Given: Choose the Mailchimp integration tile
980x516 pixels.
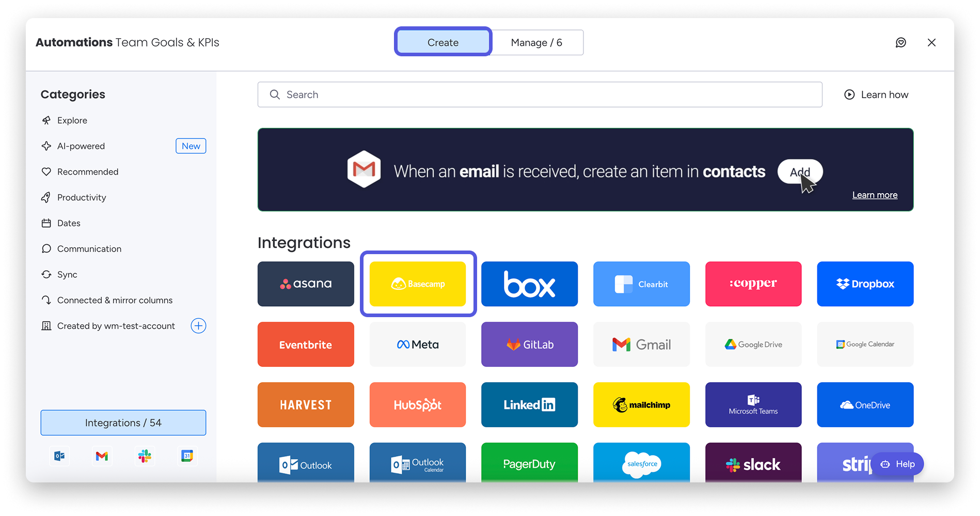Looking at the screenshot, I should pos(641,404).
